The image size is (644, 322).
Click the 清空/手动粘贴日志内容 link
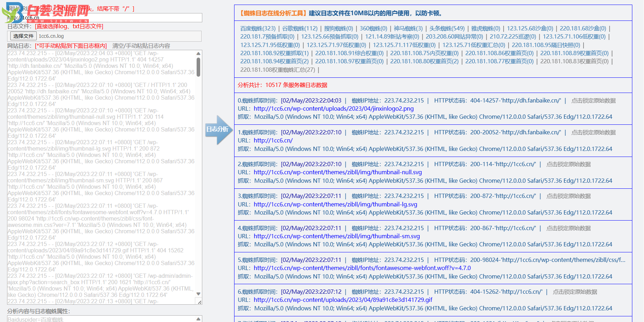point(141,46)
